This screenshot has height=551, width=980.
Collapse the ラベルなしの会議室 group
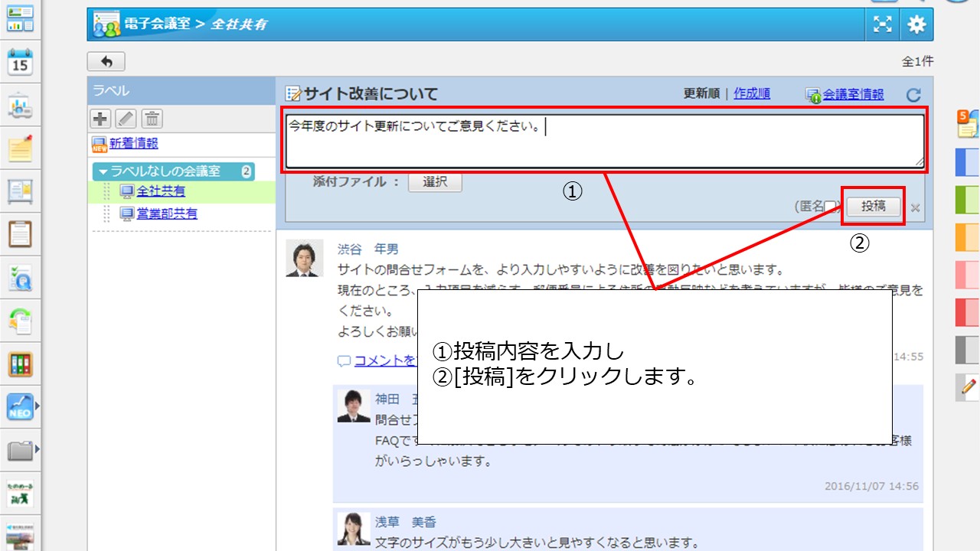(x=103, y=171)
